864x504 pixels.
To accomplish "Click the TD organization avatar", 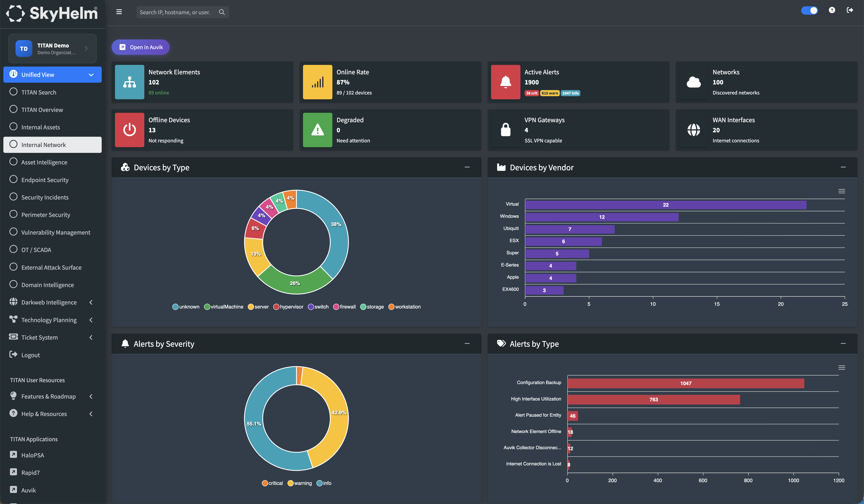I will click(x=24, y=49).
